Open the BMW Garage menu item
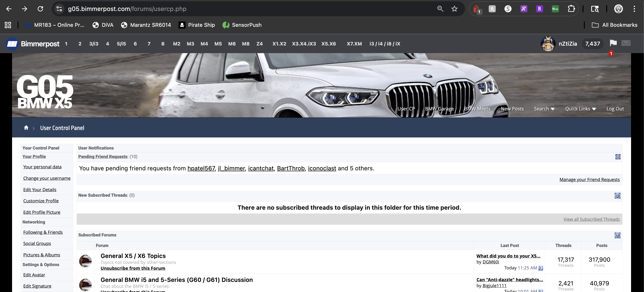Image resolution: width=644 pixels, height=292 pixels. 439,109
